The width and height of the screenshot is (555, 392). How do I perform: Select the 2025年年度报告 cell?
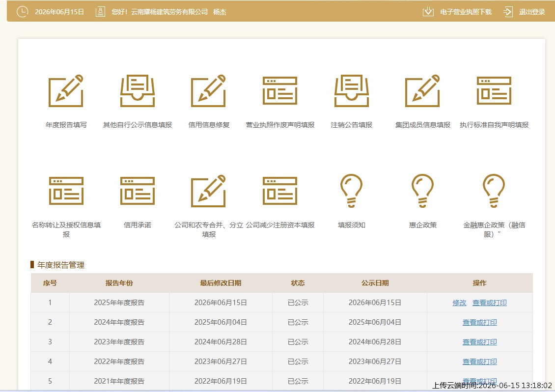click(x=119, y=303)
